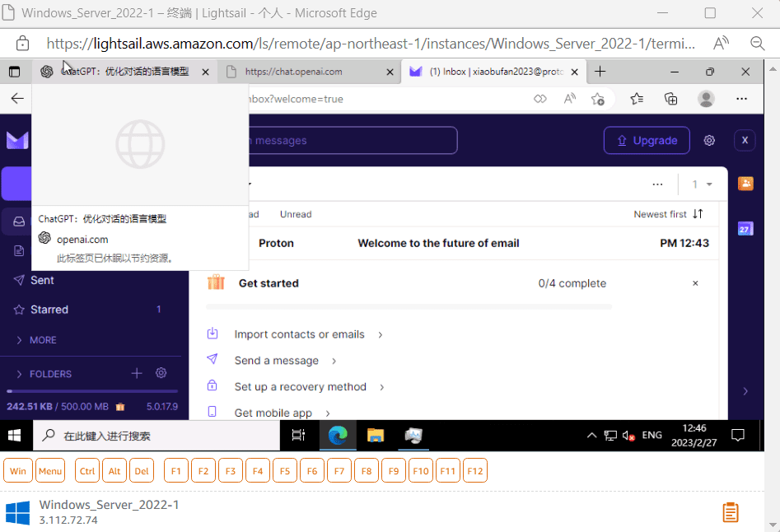Select the Sent folder paper-plane icon

pos(18,280)
